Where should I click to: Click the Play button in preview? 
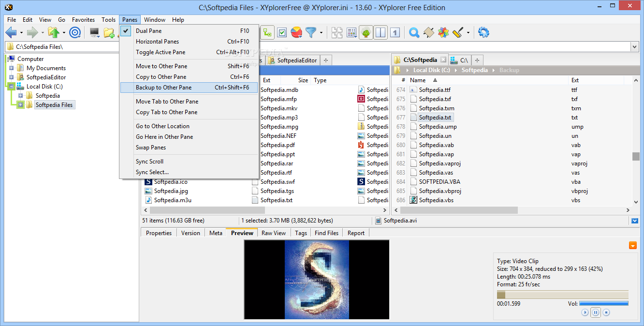(585, 312)
